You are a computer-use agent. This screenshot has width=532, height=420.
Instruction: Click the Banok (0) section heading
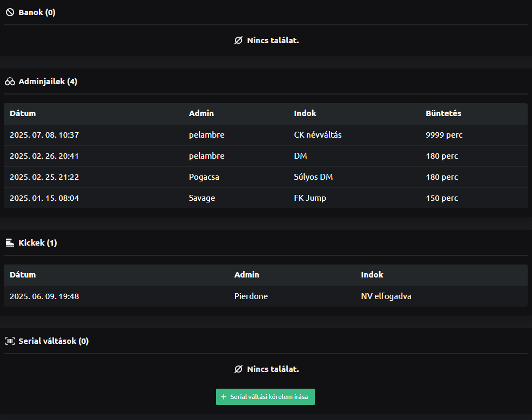click(37, 12)
